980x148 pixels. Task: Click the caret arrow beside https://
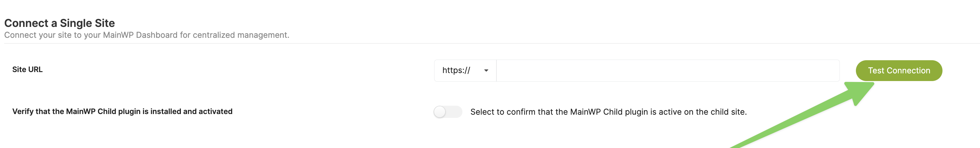coord(486,70)
